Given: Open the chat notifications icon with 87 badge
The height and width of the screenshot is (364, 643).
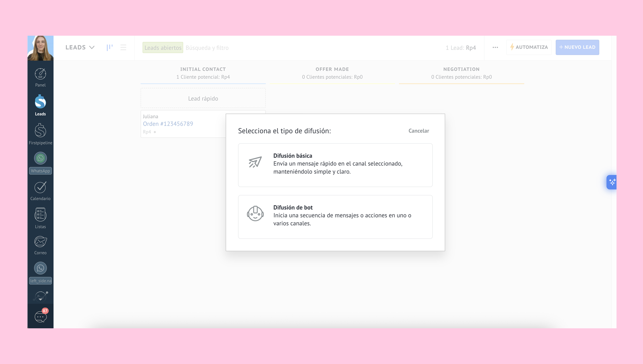Looking at the screenshot, I should pos(41,316).
